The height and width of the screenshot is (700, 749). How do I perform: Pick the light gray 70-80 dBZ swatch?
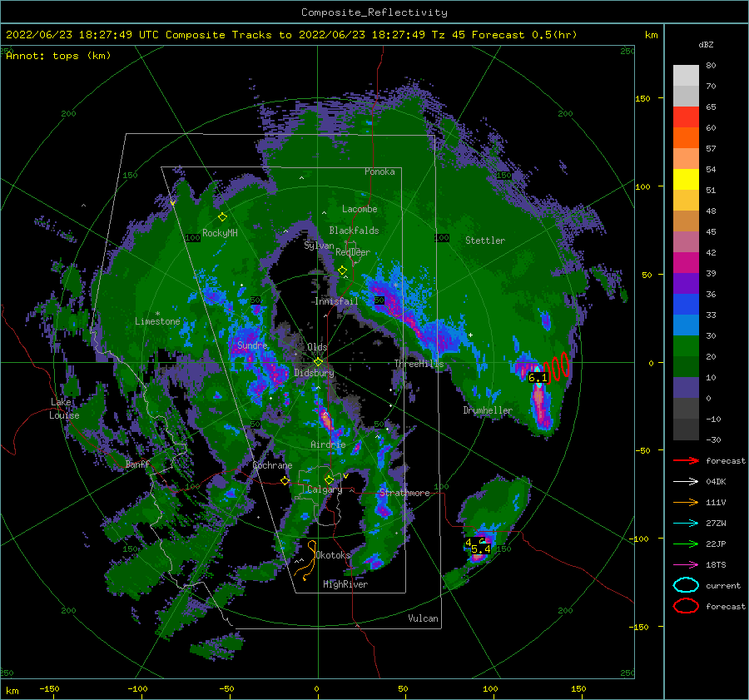coord(686,76)
